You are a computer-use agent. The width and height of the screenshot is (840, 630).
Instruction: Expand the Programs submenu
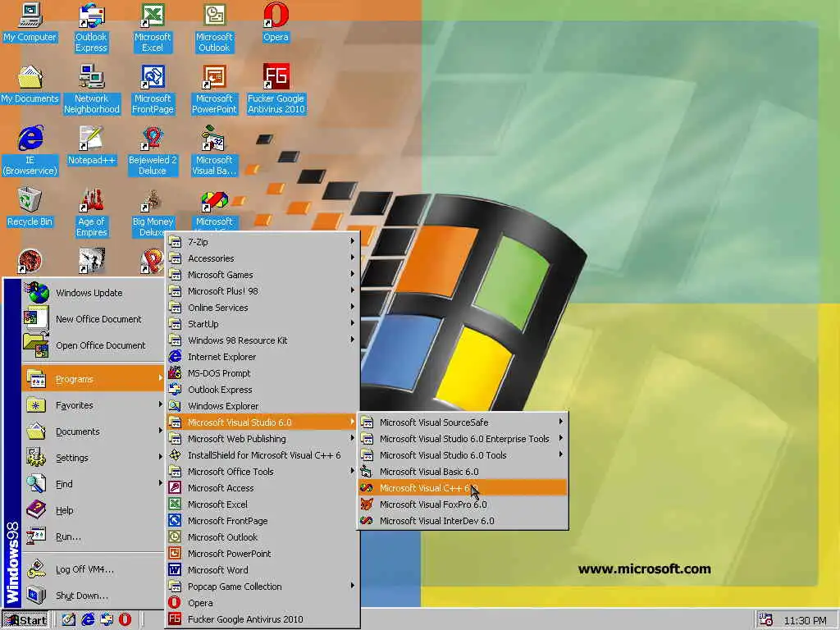94,379
